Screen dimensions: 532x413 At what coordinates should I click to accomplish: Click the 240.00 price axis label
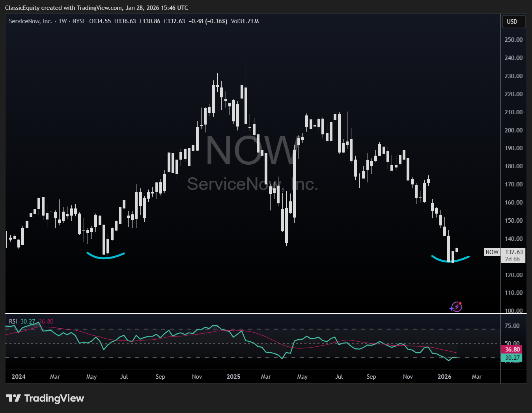tap(514, 58)
